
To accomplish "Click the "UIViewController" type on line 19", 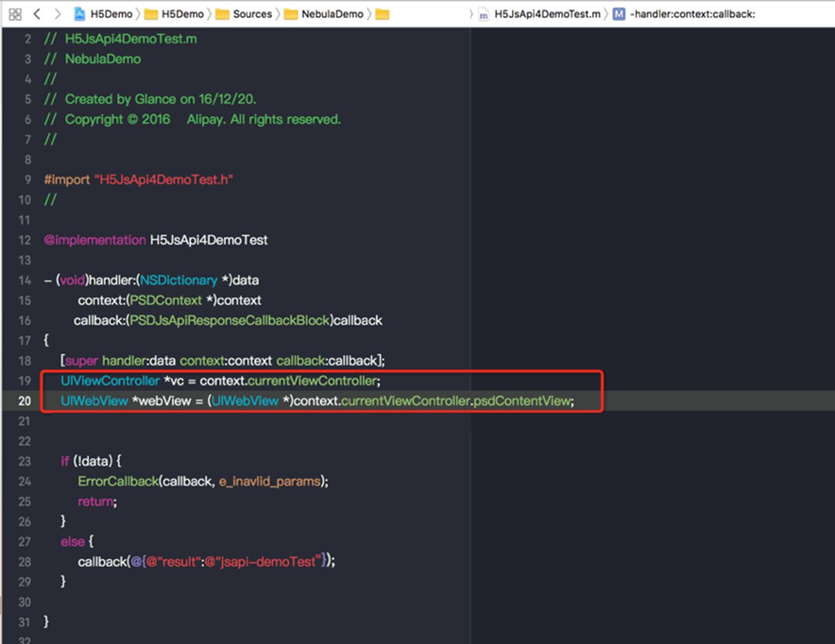I will [x=110, y=381].
